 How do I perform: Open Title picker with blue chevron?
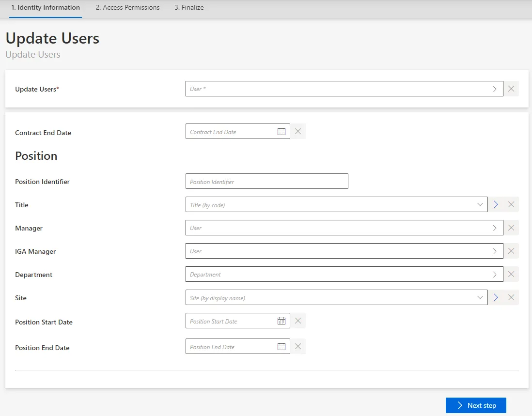tap(496, 204)
